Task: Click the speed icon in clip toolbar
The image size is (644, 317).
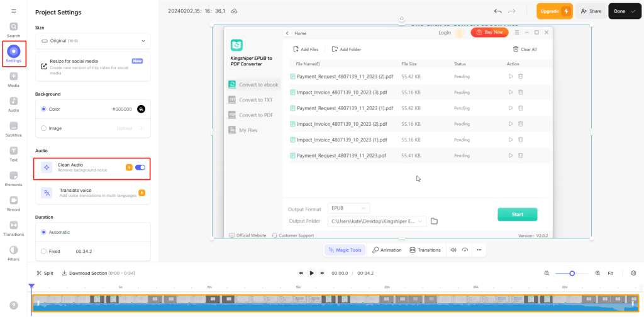Action: click(465, 250)
